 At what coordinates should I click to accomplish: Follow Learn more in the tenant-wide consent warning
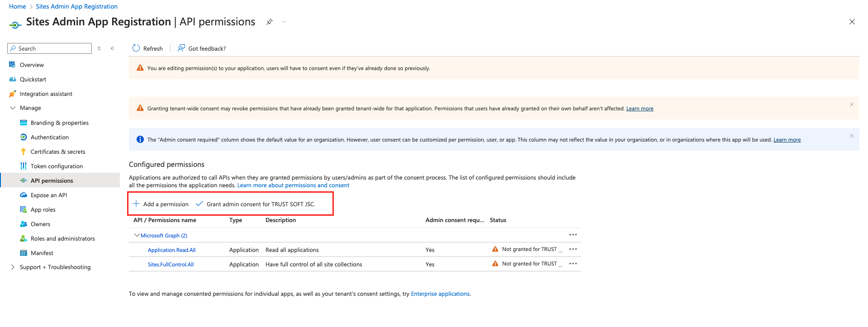[x=640, y=109]
